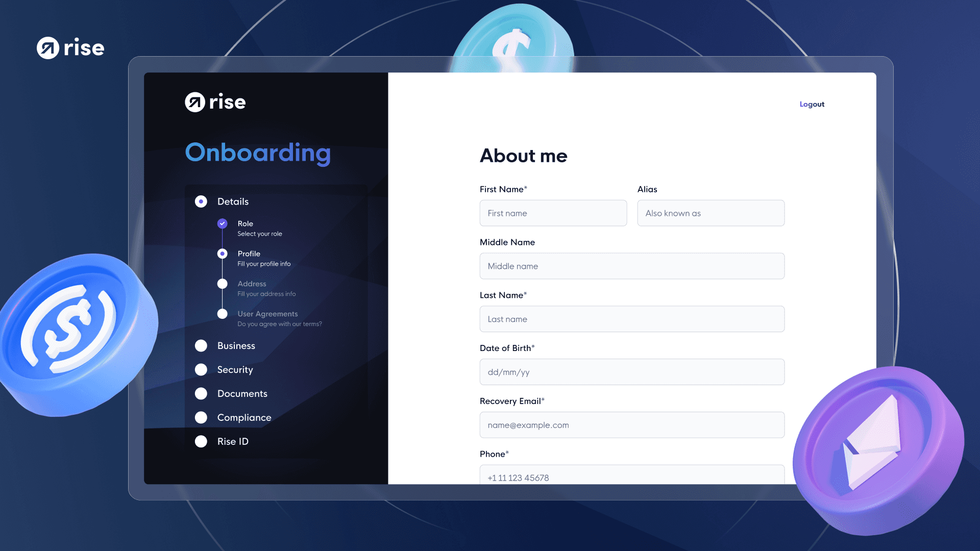
Task: Select the Details step indicator
Action: pyautogui.click(x=201, y=202)
